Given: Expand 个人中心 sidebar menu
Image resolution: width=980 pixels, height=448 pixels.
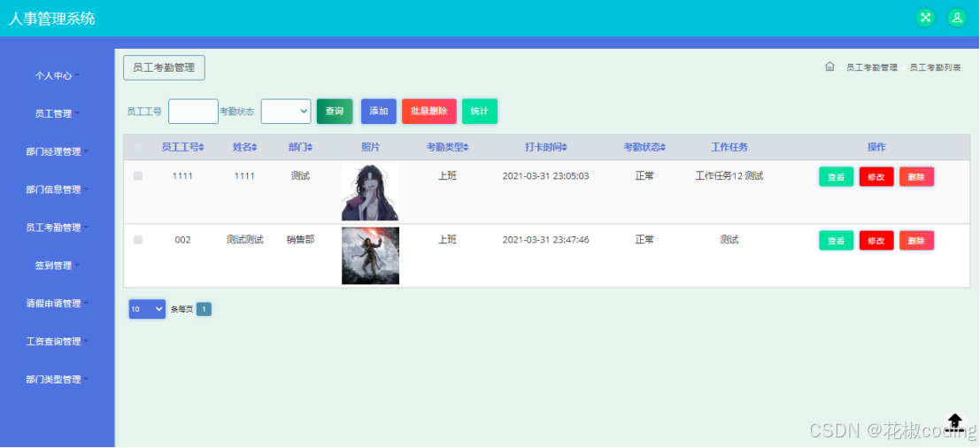Looking at the screenshot, I should click(x=58, y=75).
